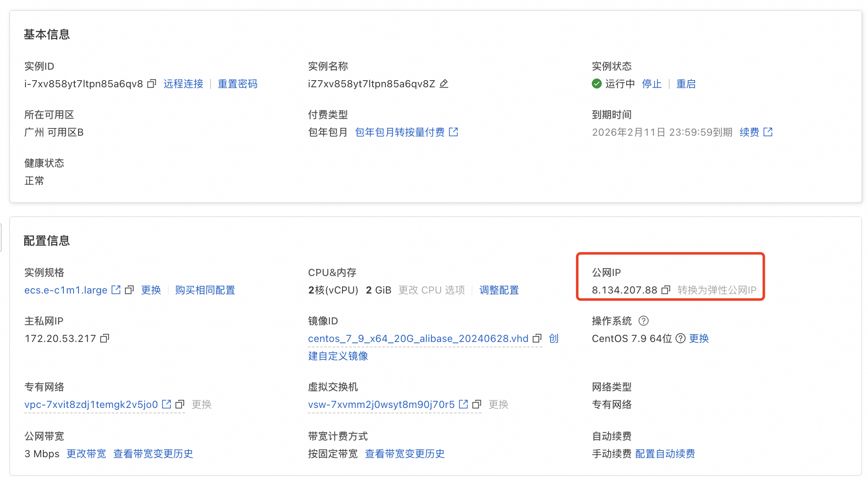This screenshot has height=481, width=868.
Task: Restart the instance via 重启 link
Action: click(x=686, y=84)
